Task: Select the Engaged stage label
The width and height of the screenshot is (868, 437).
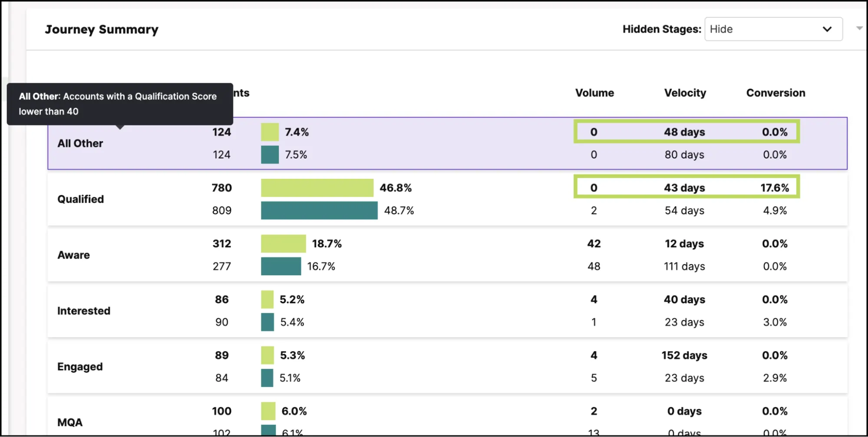Action: click(80, 367)
